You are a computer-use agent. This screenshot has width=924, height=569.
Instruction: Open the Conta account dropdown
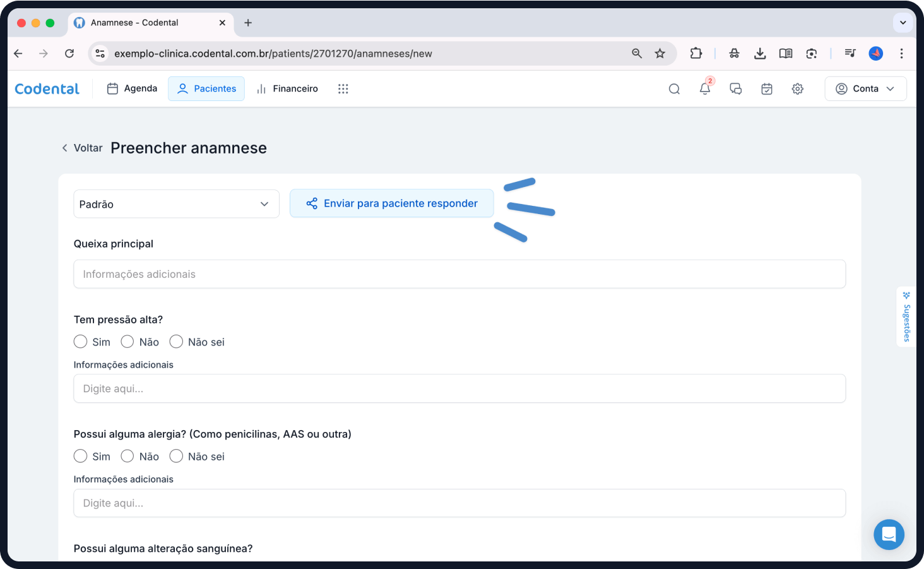[x=865, y=89]
